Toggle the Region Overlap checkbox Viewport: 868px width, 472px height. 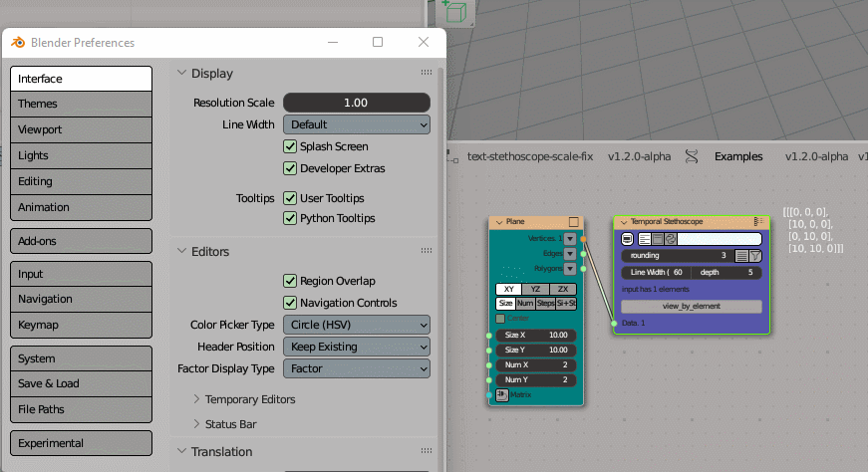coord(291,281)
